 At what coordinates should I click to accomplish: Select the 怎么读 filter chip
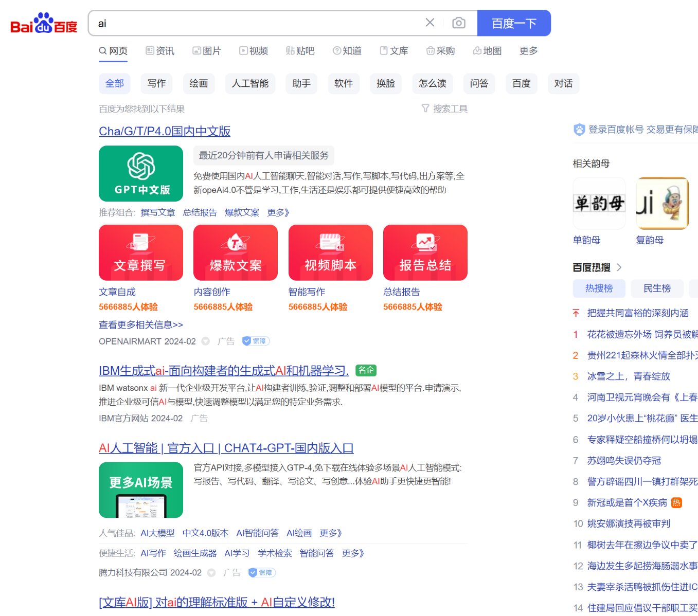[x=433, y=83]
